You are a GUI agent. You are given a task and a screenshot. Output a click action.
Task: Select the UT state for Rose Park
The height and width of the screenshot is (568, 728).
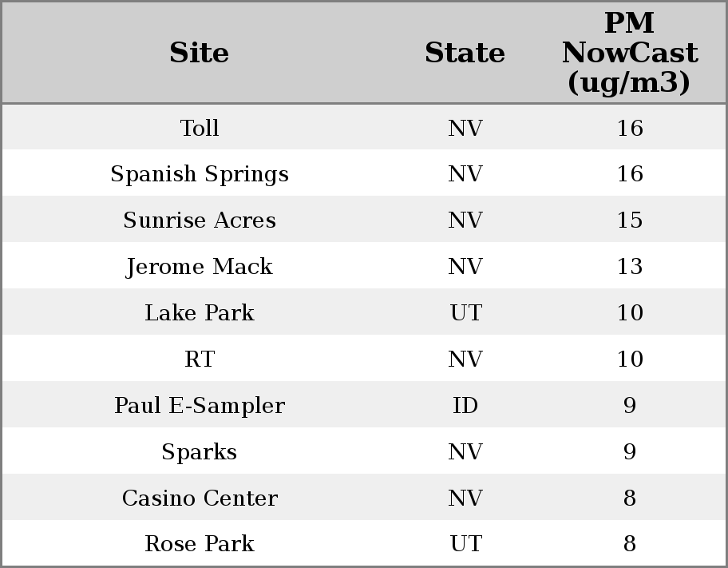(465, 544)
